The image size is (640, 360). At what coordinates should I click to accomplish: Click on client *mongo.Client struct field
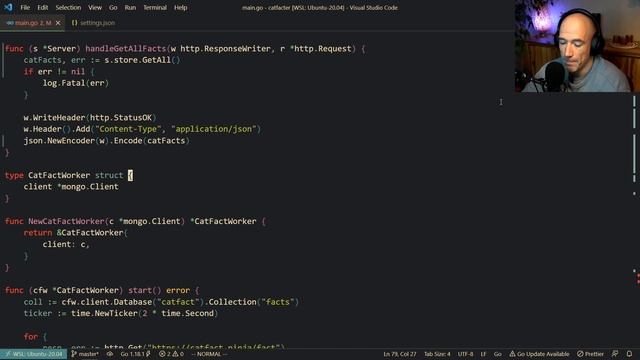[x=71, y=187]
